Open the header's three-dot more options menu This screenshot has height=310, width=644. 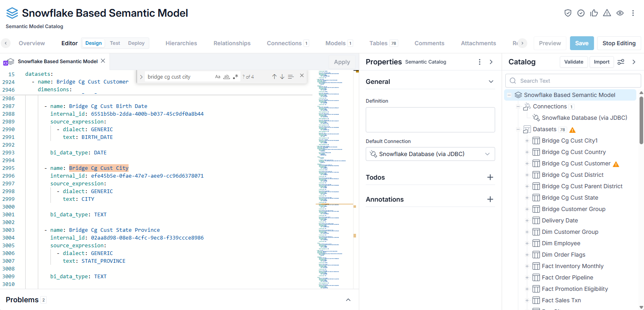click(x=633, y=13)
